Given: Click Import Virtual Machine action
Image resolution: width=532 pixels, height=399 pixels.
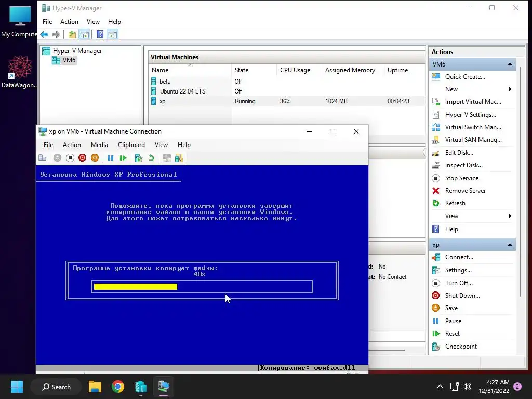Looking at the screenshot, I should click(473, 102).
